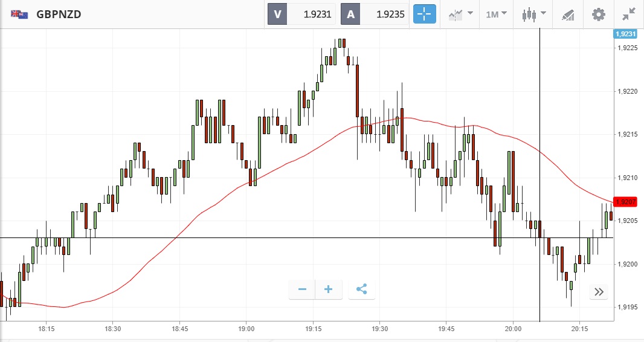Collapse chart with shrink arrows icon
The image size is (644, 342).
[x=628, y=14]
